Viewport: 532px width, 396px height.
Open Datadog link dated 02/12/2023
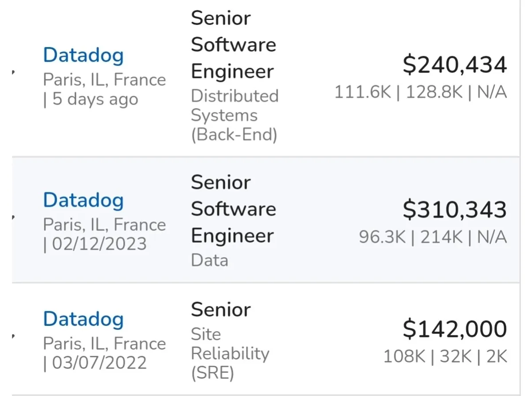tap(83, 200)
